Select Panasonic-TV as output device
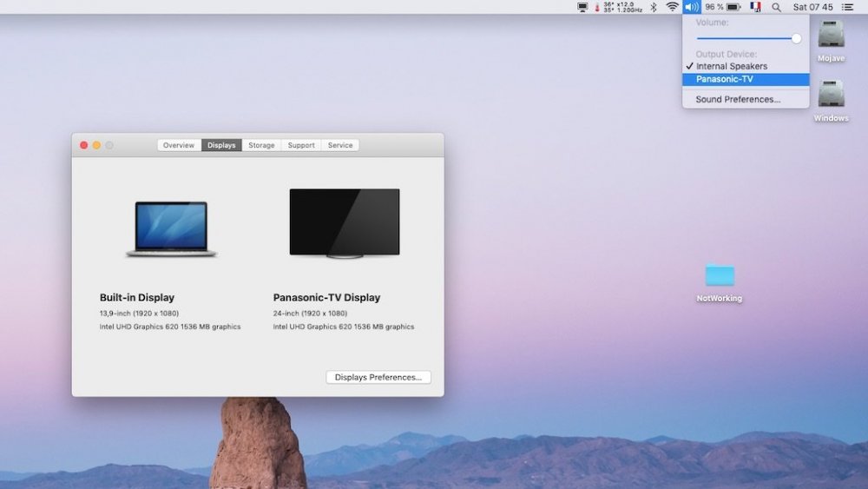This screenshot has width=868, height=489. (x=746, y=79)
